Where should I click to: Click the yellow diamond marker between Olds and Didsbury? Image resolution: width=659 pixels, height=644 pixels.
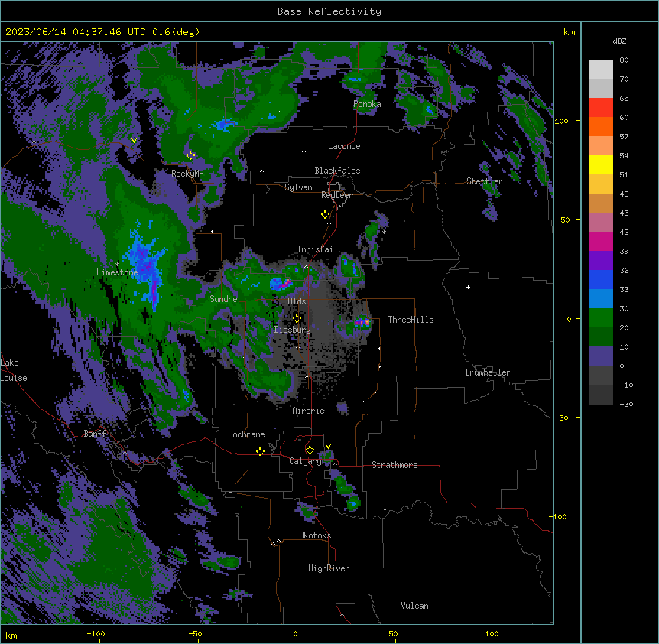click(x=297, y=318)
